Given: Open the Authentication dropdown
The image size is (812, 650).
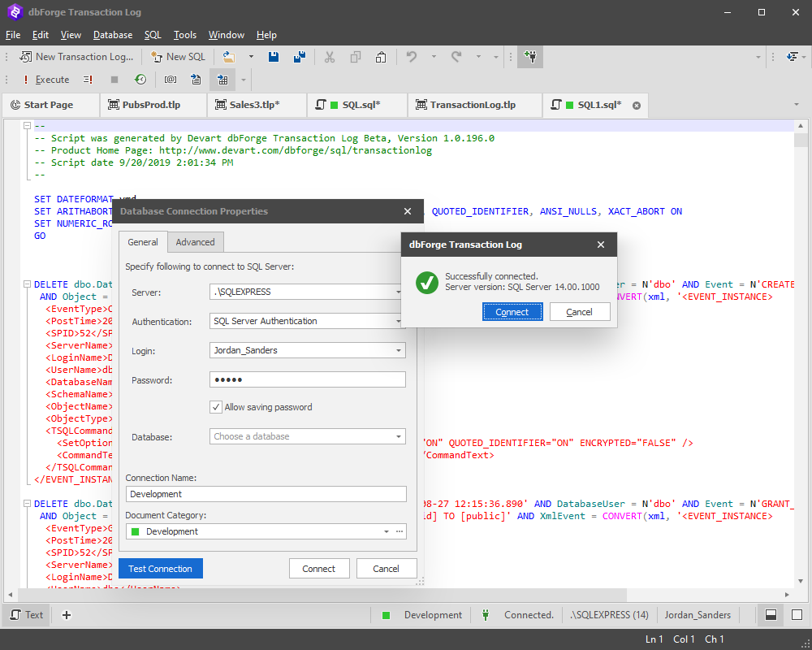Looking at the screenshot, I should click(398, 322).
